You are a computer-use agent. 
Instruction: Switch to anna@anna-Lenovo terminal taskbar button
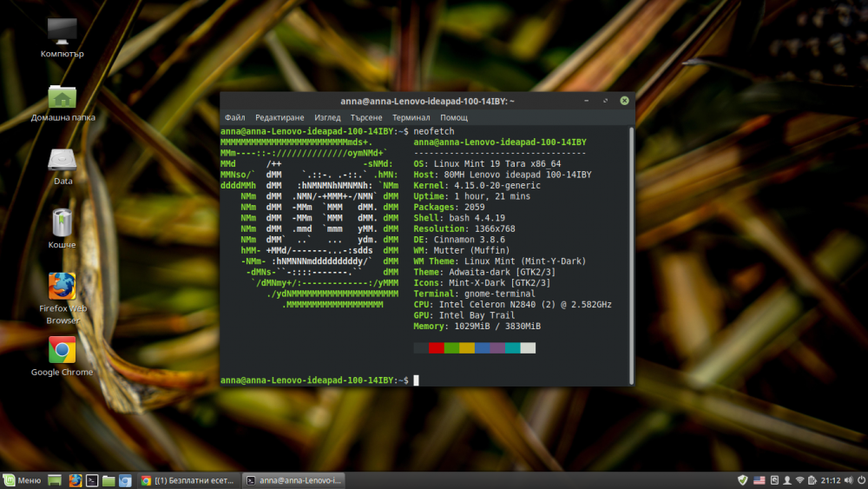pos(294,480)
